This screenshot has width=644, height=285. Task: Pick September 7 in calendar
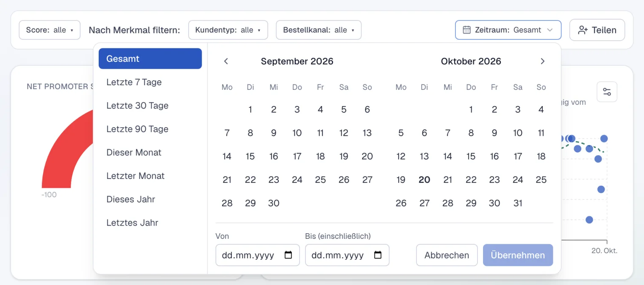point(227,133)
